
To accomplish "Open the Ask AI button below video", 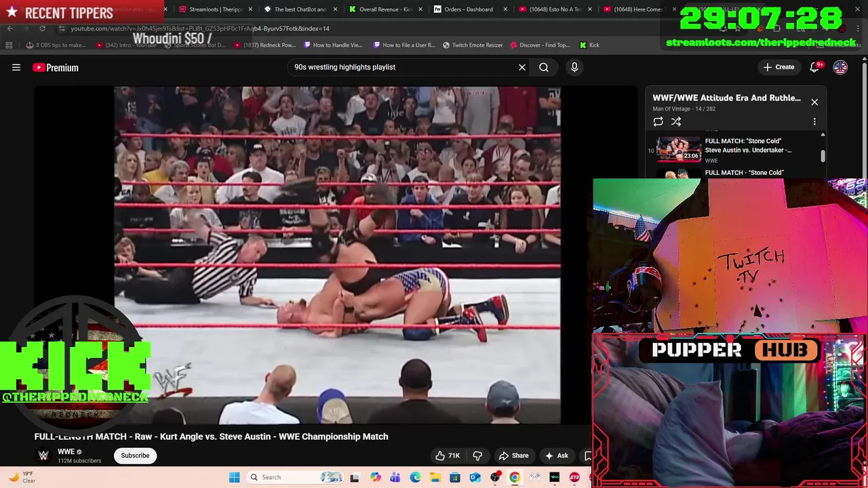I will coord(556,455).
